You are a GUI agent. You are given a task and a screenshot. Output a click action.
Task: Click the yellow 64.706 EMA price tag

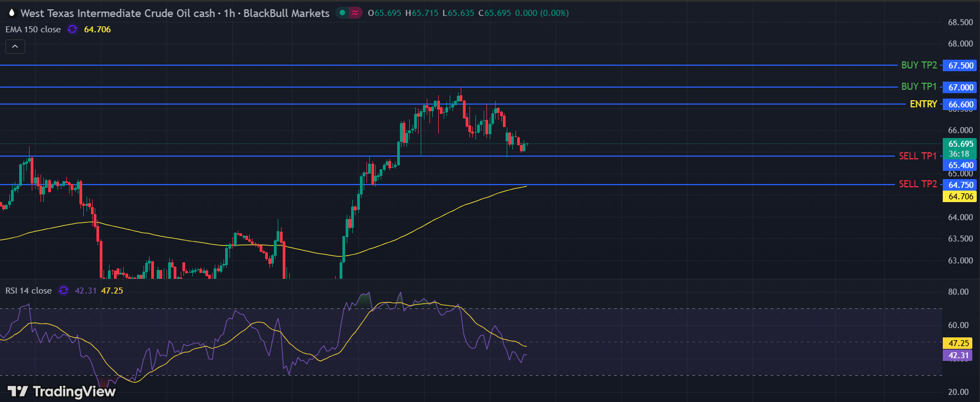(x=961, y=197)
